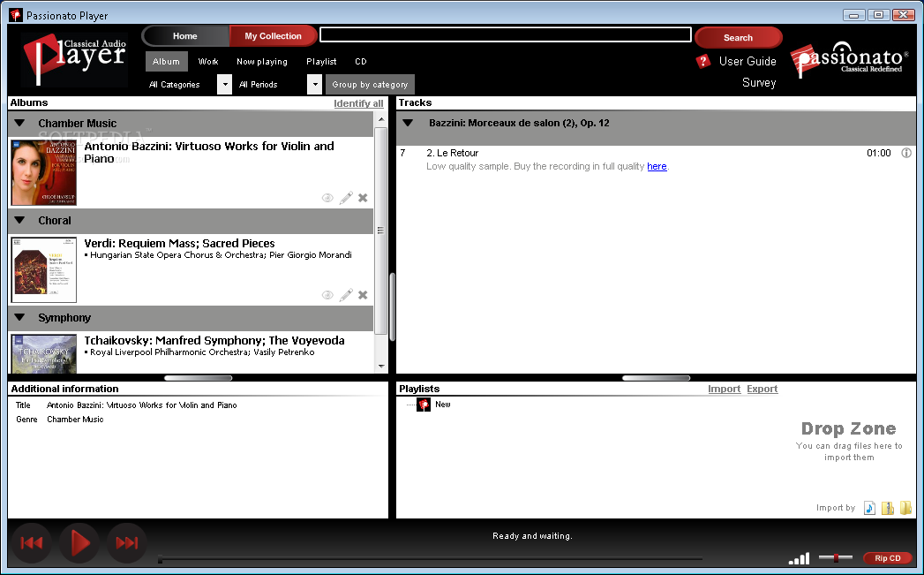Image resolution: width=924 pixels, height=575 pixels.
Task: Click the red question mark help icon
Action: [x=702, y=61]
